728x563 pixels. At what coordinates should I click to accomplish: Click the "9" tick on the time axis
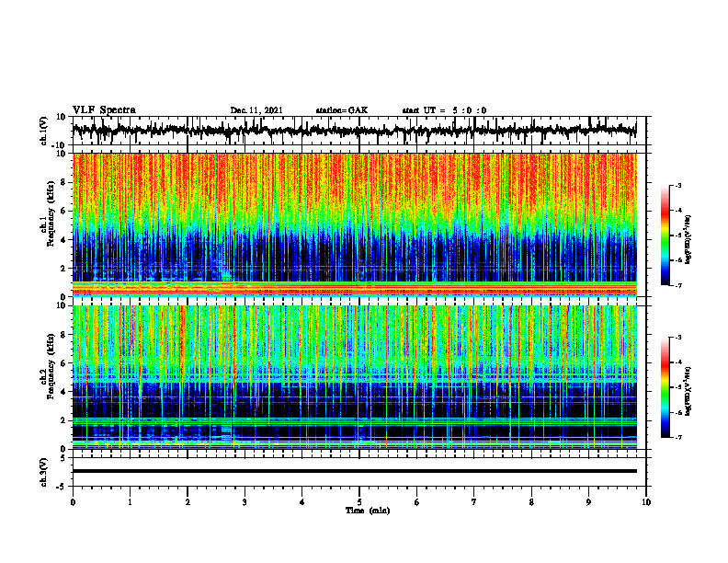tap(588, 502)
